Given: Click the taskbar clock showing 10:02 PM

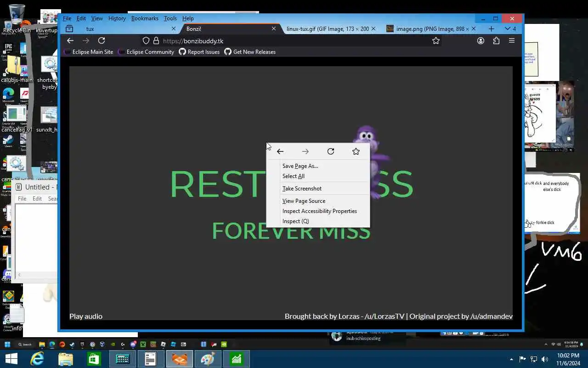Looking at the screenshot, I should (568, 359).
